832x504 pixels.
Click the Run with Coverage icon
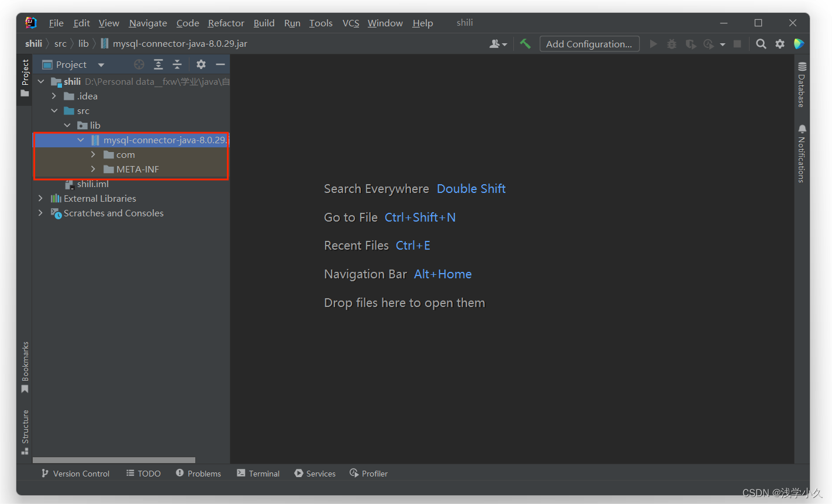point(691,44)
